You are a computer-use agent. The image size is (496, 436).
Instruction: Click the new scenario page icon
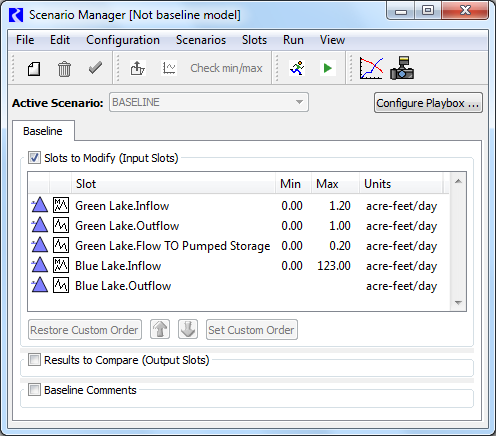tap(34, 69)
